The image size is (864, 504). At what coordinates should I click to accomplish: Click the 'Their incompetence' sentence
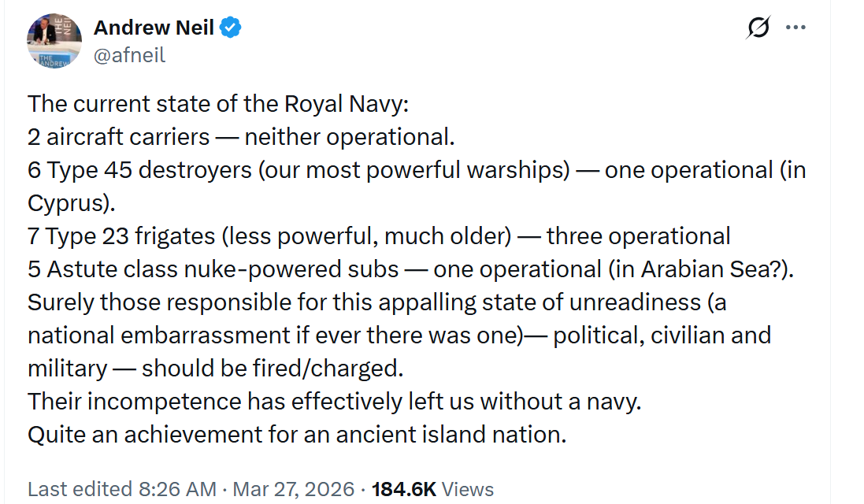(335, 402)
